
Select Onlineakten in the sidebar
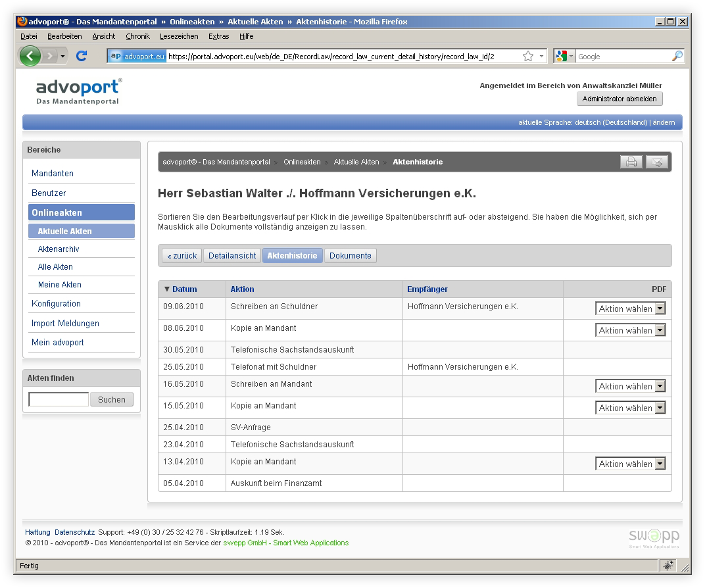point(82,212)
